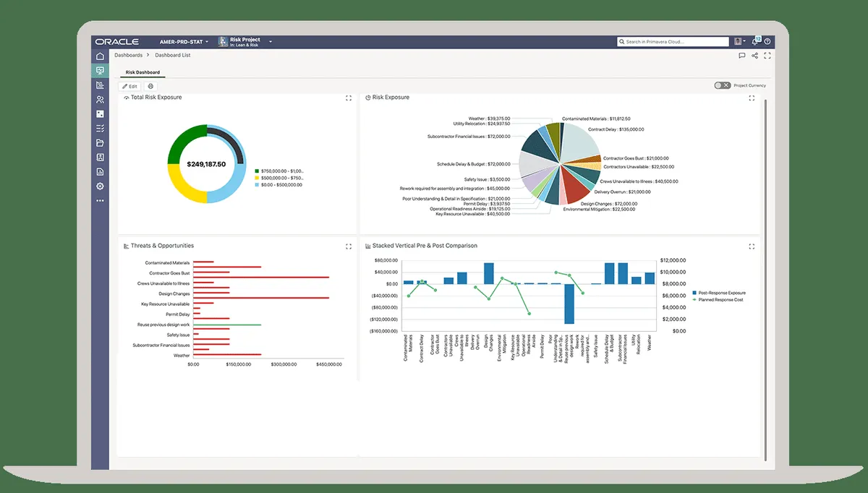This screenshot has height=493, width=868.
Task: Click the Search in Primavera Cloud field
Action: point(673,42)
